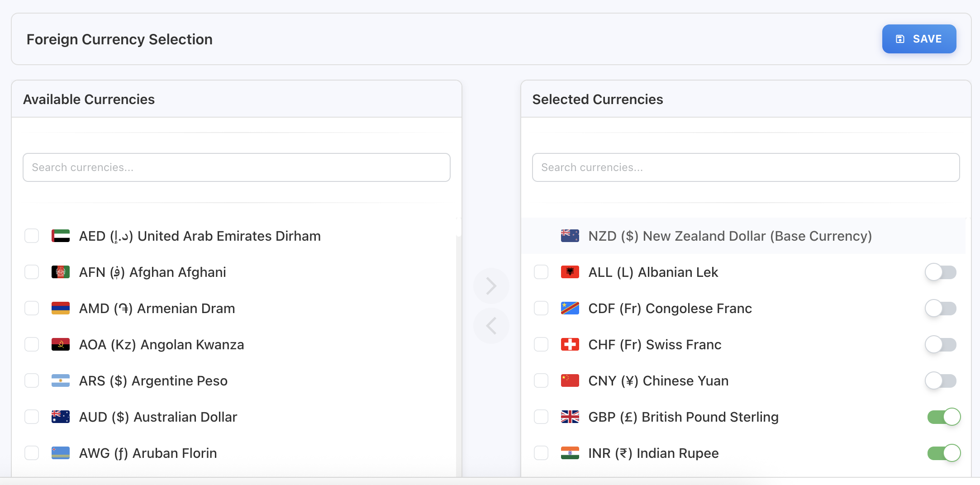This screenshot has width=980, height=485.
Task: Enable the Albanian Lek toggle
Action: 940,272
